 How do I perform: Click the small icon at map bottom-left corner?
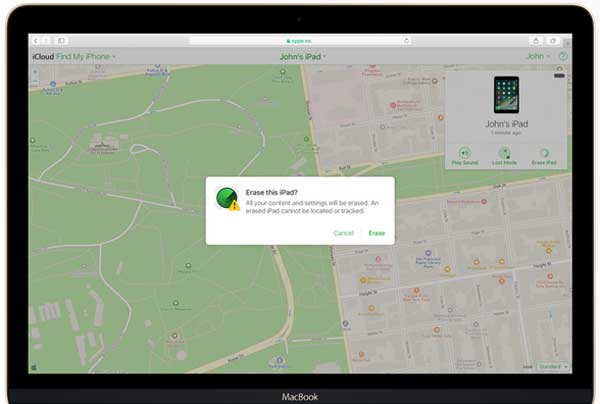coord(34,368)
